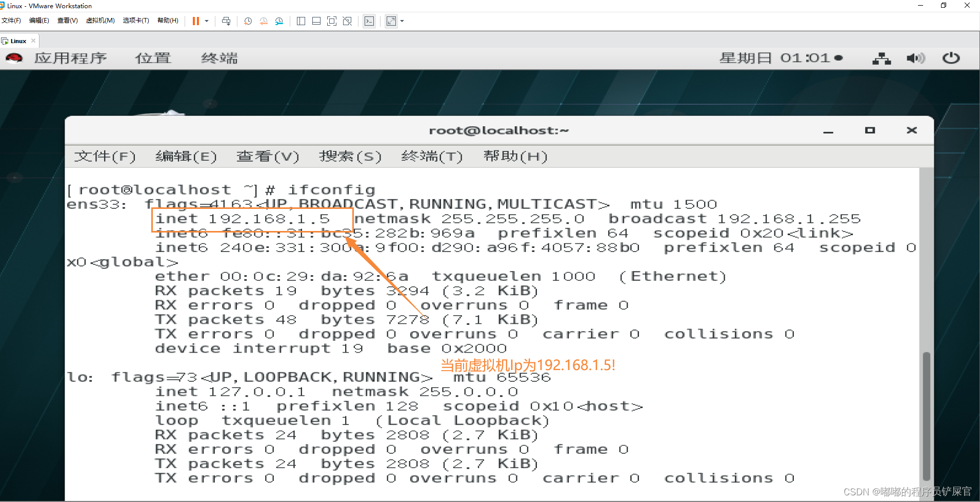Click the power button icon in top bar
Image resolution: width=980 pixels, height=502 pixels.
pyautogui.click(x=951, y=58)
